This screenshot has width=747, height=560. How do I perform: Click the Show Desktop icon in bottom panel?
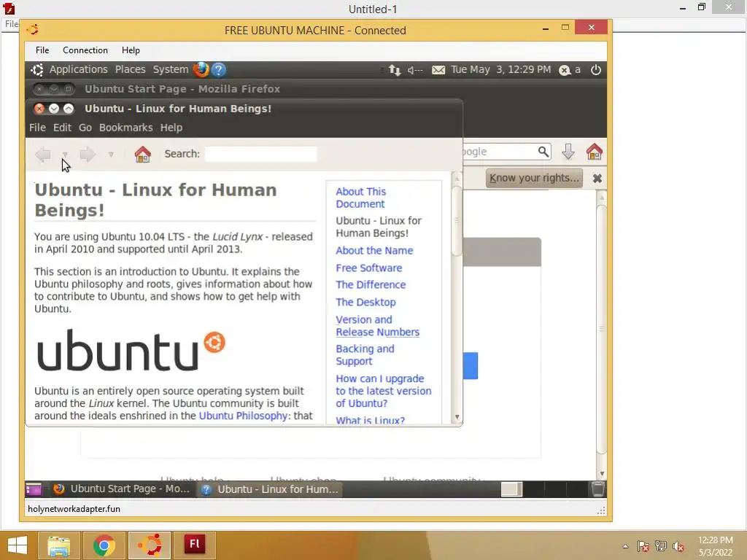(34, 489)
